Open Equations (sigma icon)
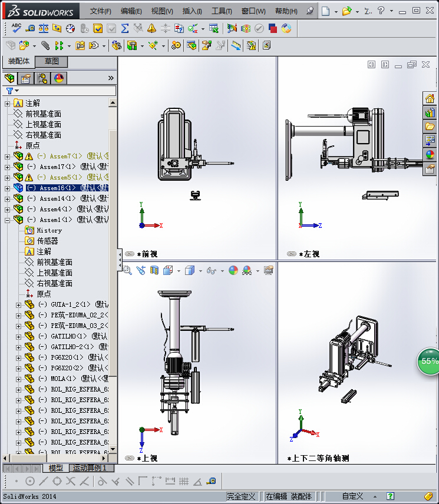 (x=125, y=28)
